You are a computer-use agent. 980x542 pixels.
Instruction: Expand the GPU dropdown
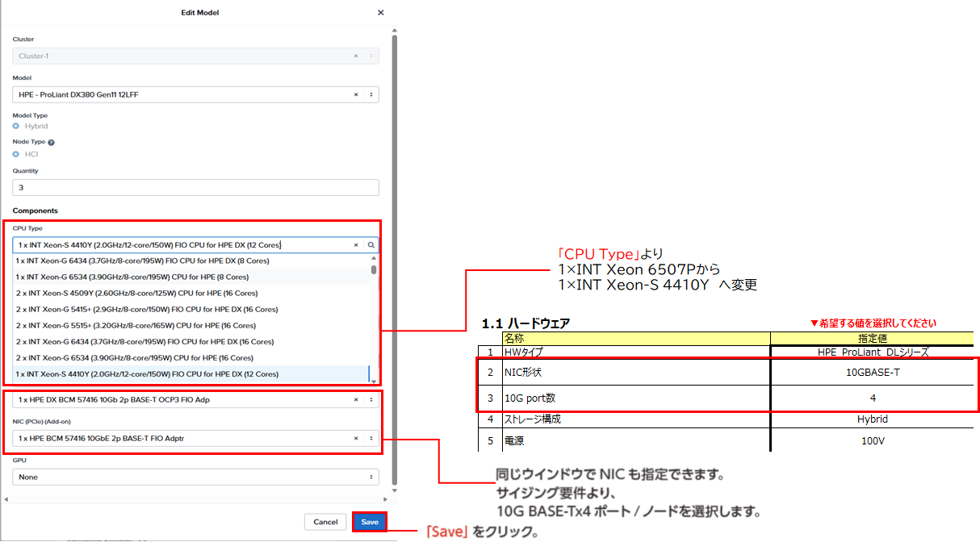pyautogui.click(x=371, y=477)
